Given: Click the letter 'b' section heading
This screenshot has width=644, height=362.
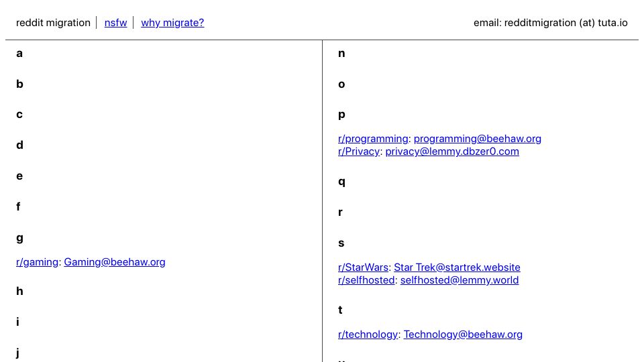Looking at the screenshot, I should point(19,84).
